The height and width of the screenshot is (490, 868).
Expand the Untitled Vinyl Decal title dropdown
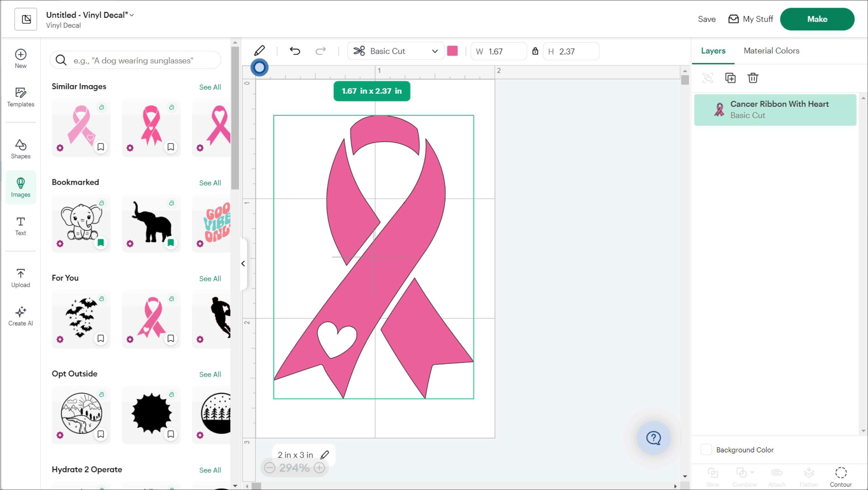point(132,15)
